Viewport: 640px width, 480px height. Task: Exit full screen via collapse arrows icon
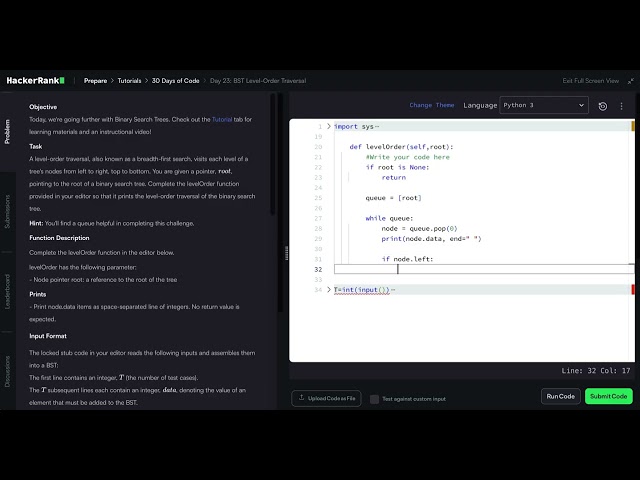tap(631, 81)
